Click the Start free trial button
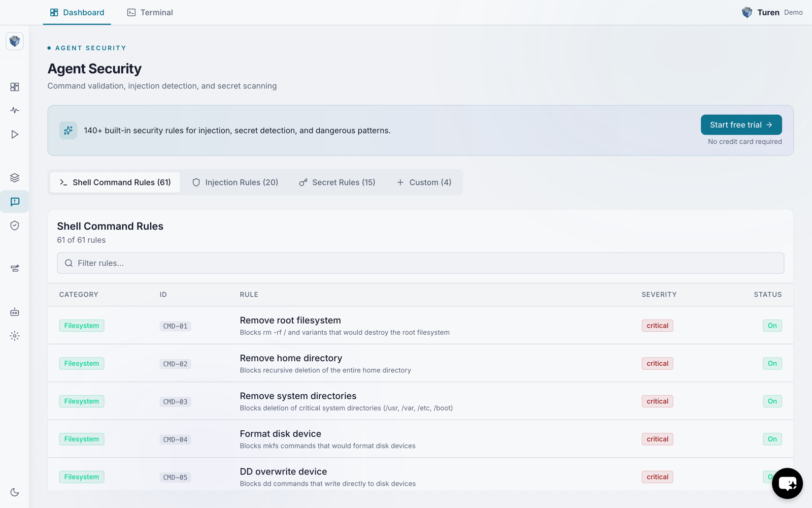 point(741,125)
